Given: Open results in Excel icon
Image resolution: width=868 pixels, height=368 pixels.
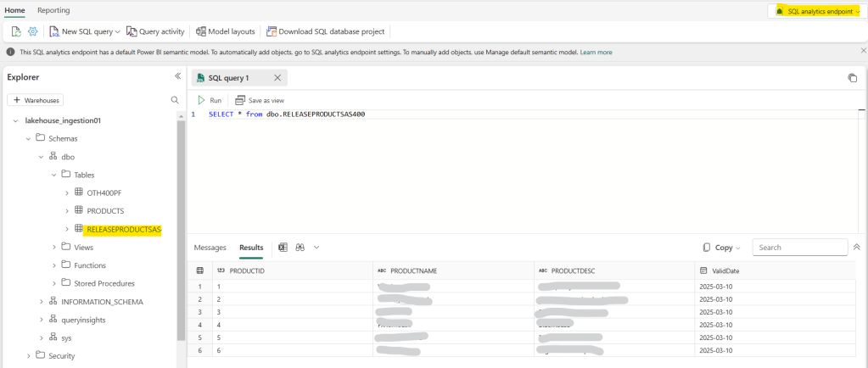Looking at the screenshot, I should tap(283, 248).
